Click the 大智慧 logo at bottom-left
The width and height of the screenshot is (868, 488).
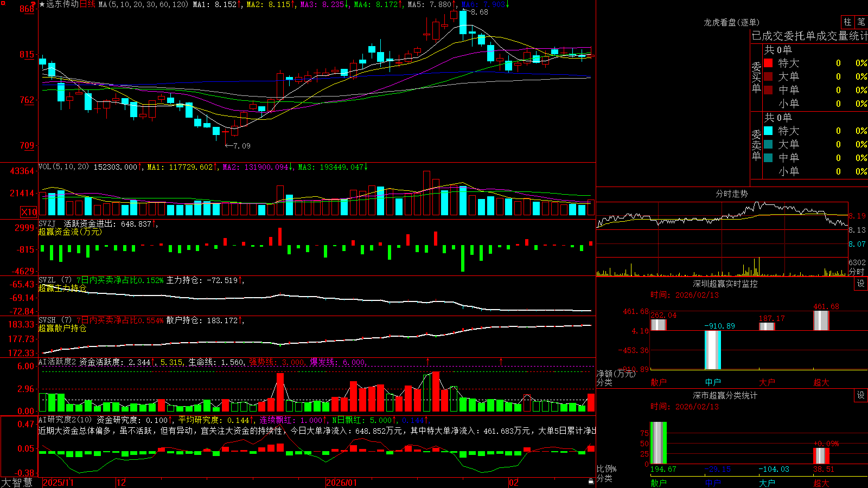click(x=17, y=483)
